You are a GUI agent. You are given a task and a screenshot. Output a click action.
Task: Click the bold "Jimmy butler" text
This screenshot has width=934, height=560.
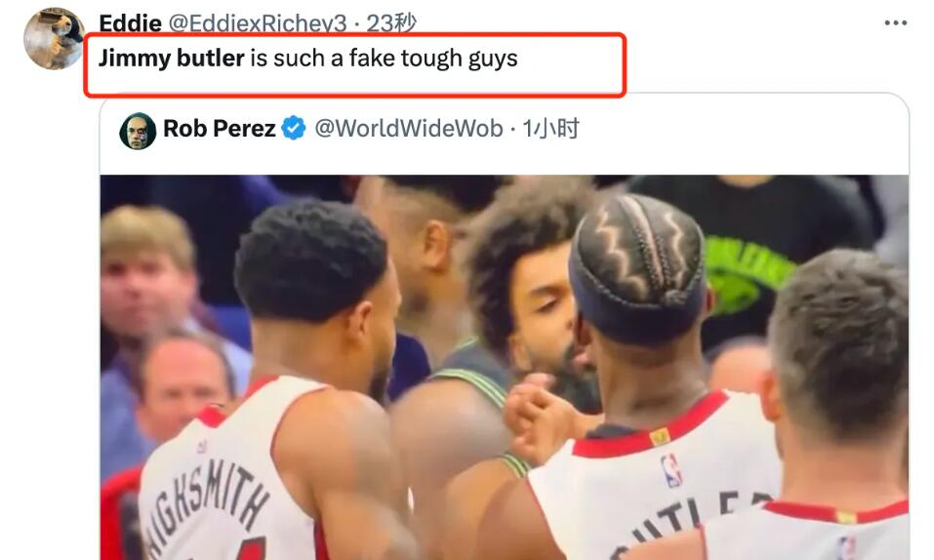[x=172, y=58]
